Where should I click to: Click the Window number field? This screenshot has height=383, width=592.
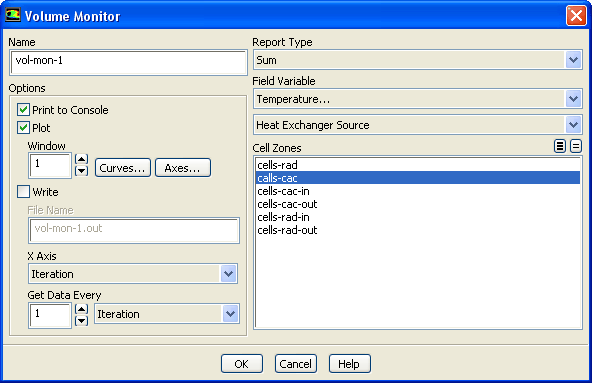coord(50,165)
